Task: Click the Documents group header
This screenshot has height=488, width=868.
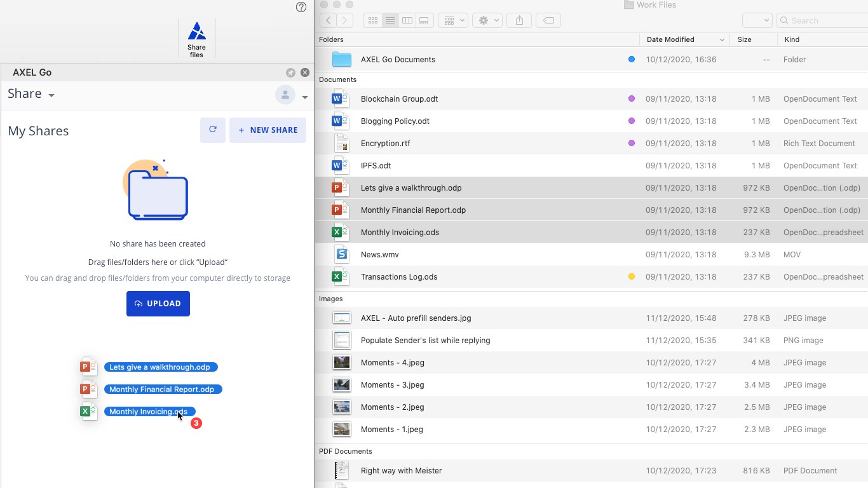Action: pos(337,79)
